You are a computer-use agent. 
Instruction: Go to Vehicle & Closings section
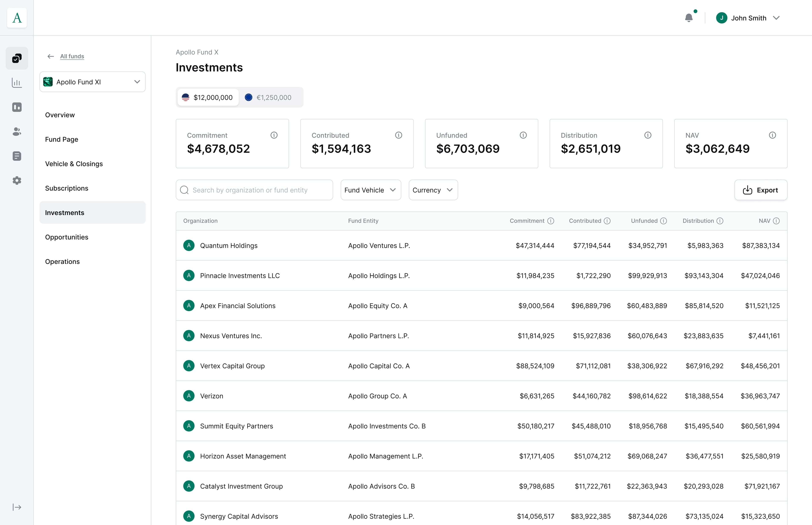(x=74, y=164)
